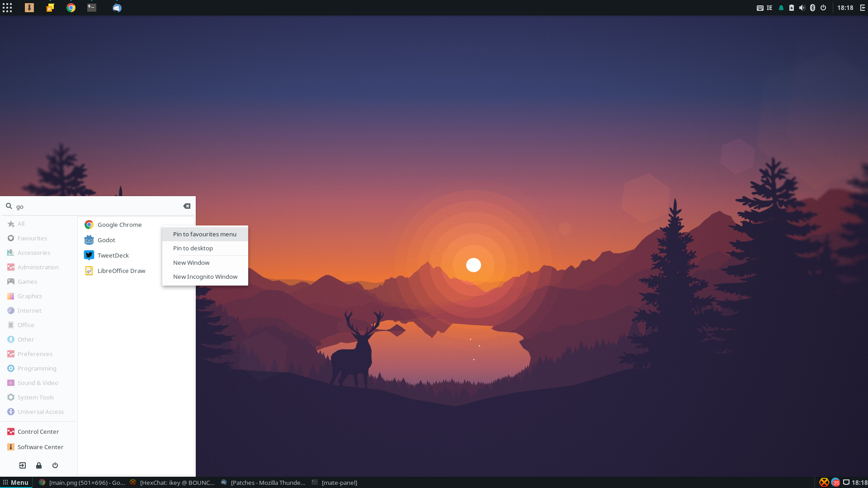Viewport: 868px width, 488px height.
Task: Select the All category
Action: tap(39, 224)
